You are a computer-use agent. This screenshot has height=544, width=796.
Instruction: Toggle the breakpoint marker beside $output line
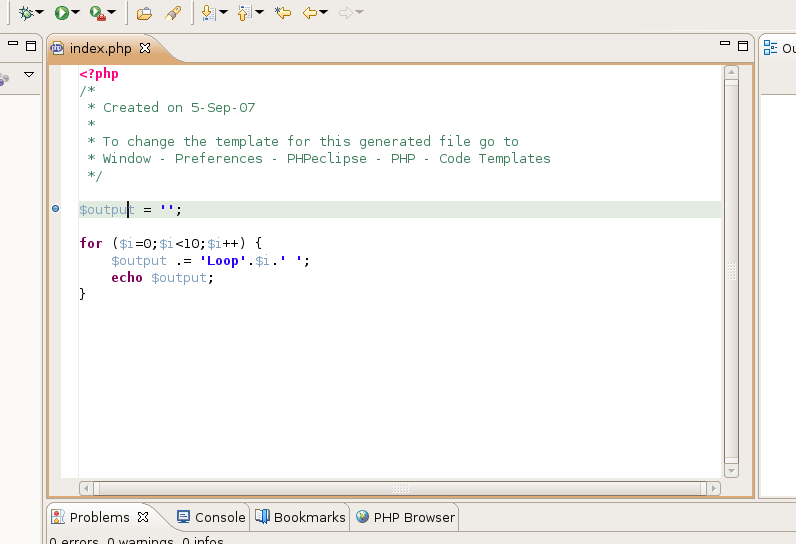pos(55,209)
